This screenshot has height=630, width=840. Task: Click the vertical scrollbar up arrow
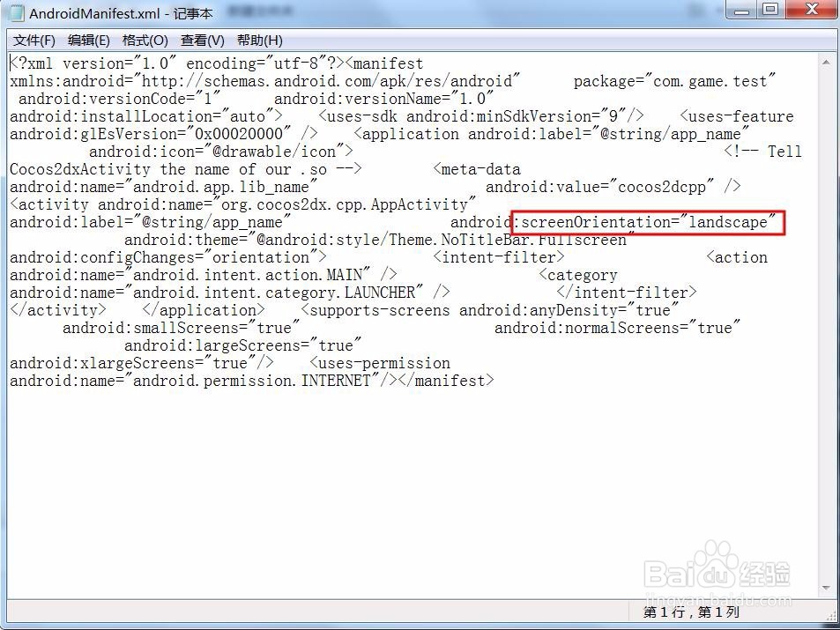tap(826, 63)
